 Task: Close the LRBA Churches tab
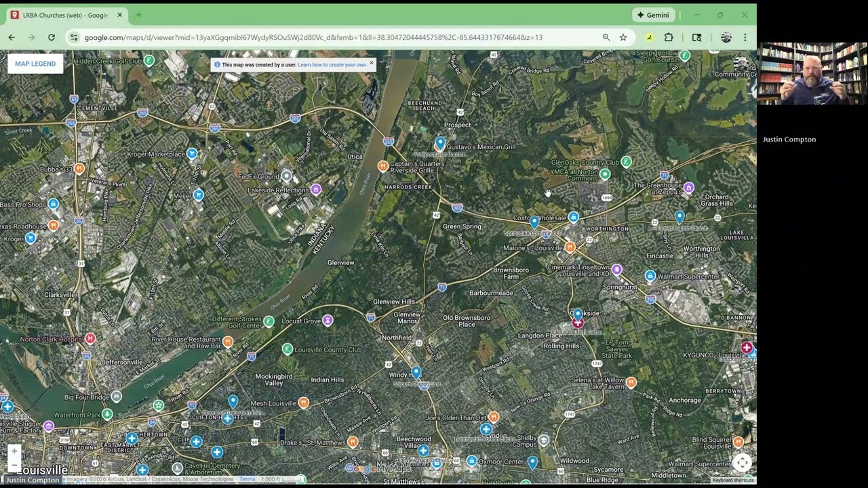pyautogui.click(x=119, y=15)
